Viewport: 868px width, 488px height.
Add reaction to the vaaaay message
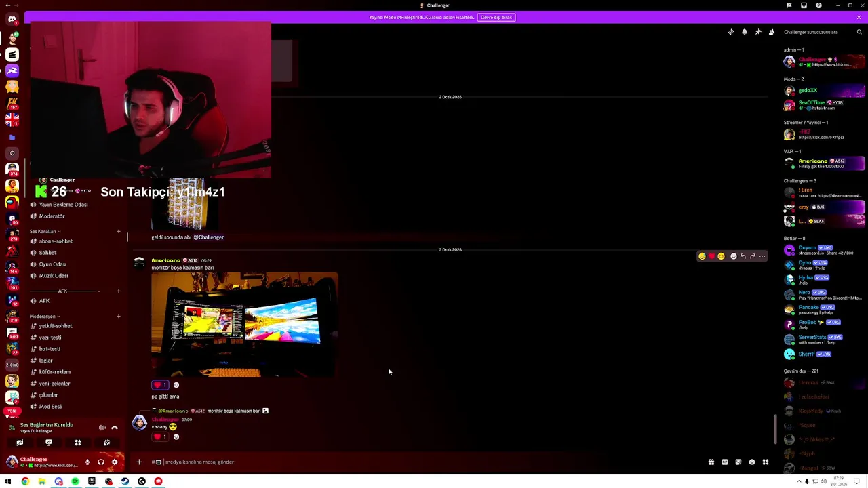point(176,437)
